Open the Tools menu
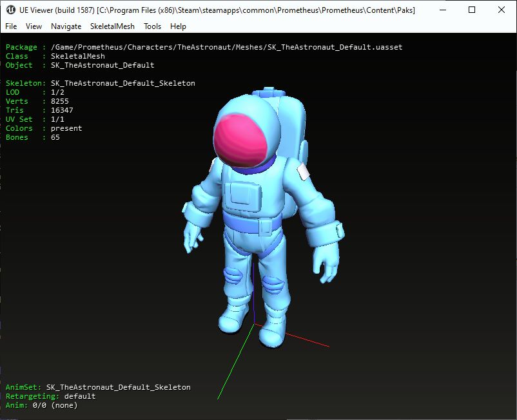 (x=153, y=26)
